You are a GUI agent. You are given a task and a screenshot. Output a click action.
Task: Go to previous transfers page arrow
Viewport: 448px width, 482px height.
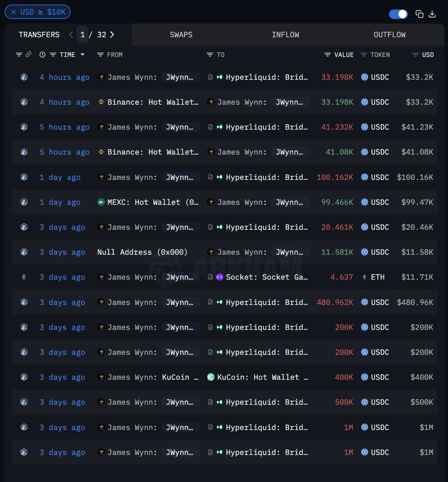coord(71,35)
